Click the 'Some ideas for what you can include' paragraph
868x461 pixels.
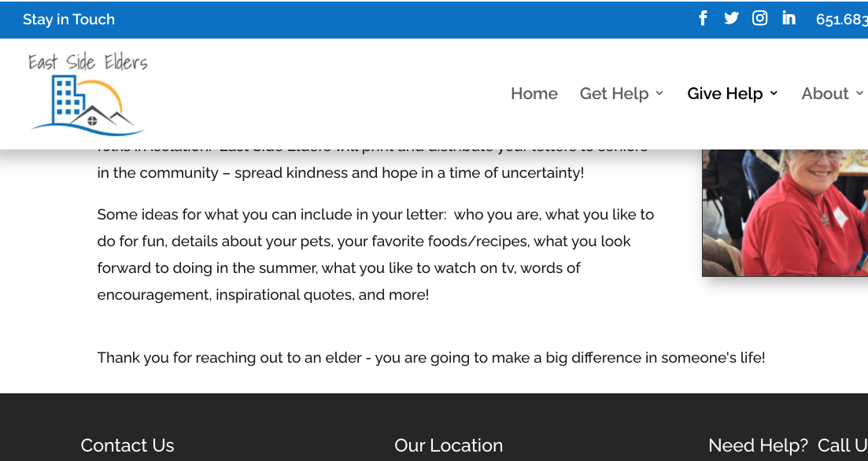click(375, 255)
